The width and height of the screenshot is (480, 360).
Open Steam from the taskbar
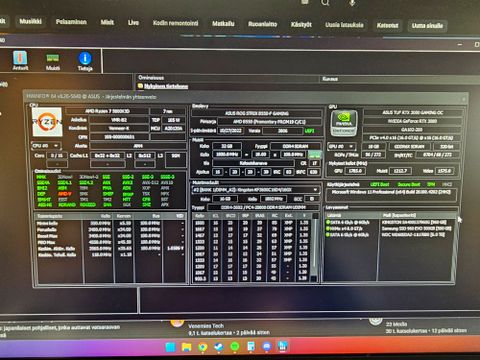pyautogui.click(x=219, y=347)
